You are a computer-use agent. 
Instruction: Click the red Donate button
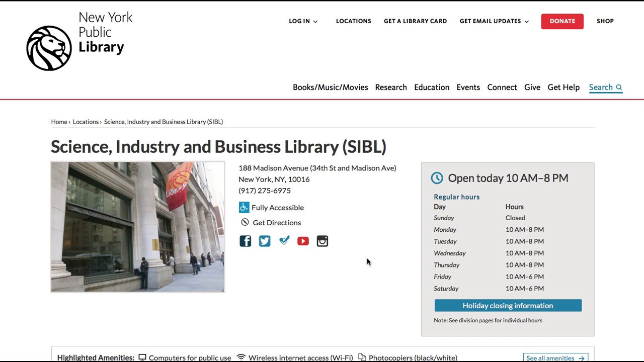pyautogui.click(x=562, y=21)
